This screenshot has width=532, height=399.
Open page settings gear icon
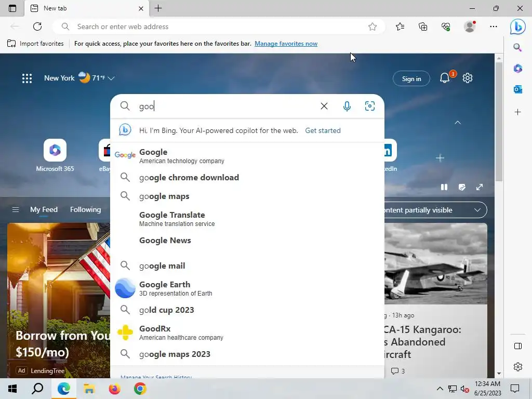(468, 78)
